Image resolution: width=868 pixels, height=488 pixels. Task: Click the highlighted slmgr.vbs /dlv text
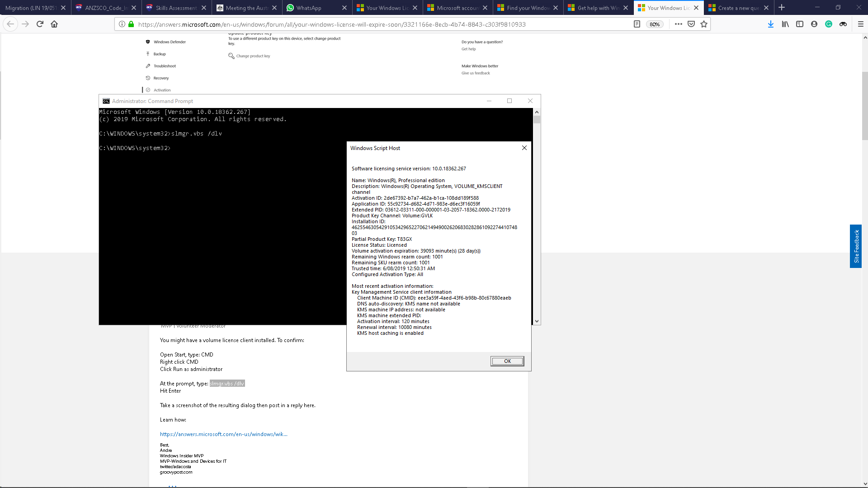click(227, 384)
